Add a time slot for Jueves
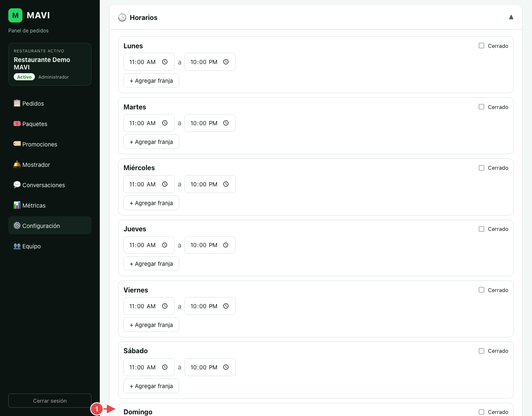 click(151, 264)
